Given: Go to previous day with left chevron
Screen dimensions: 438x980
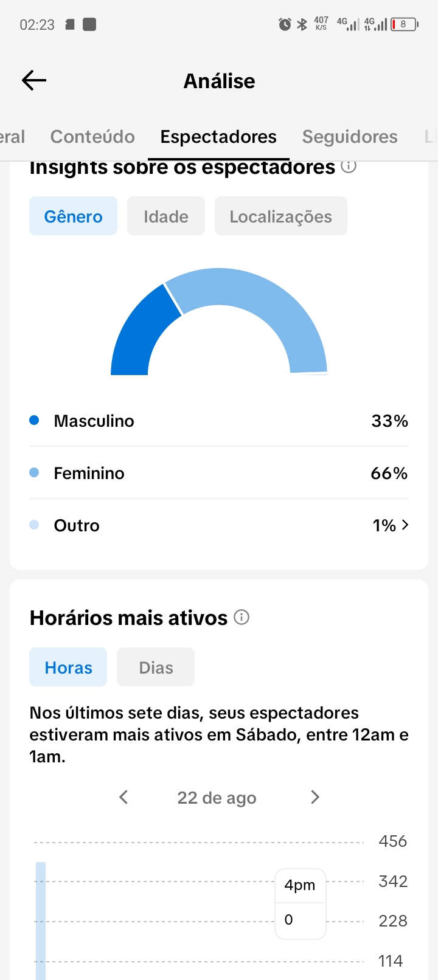Looking at the screenshot, I should (123, 797).
